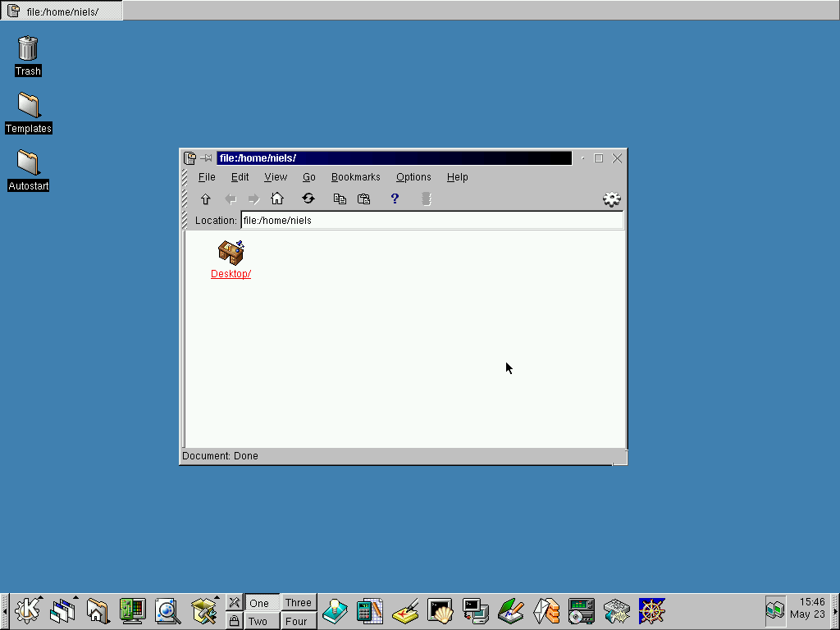Open the Bookmarks menu
840x630 pixels.
pyautogui.click(x=355, y=177)
